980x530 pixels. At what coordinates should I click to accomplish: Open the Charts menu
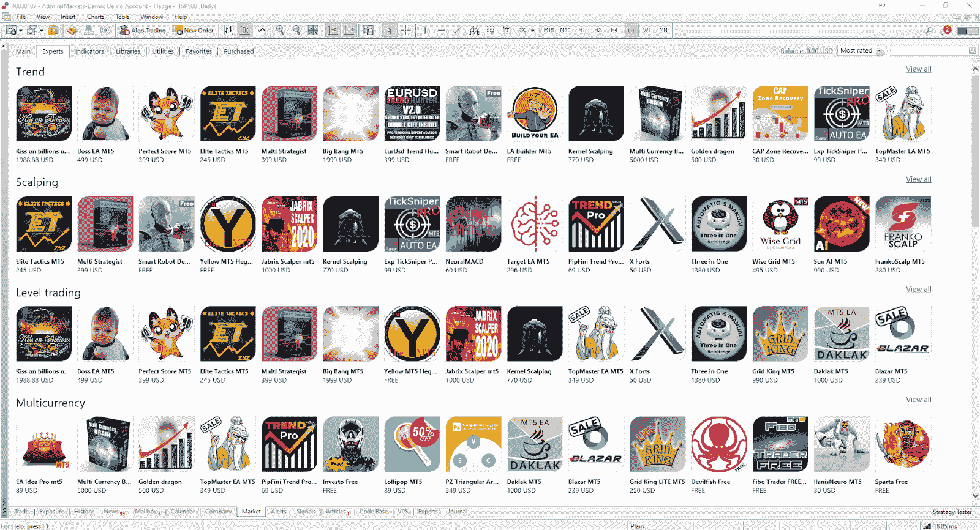[96, 17]
